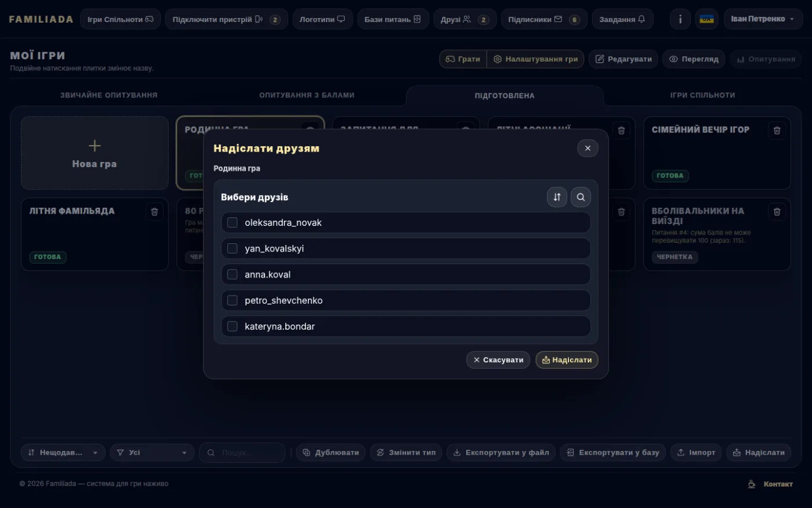
Task: Confirm with the Надіслати dialog button
Action: coord(567,360)
